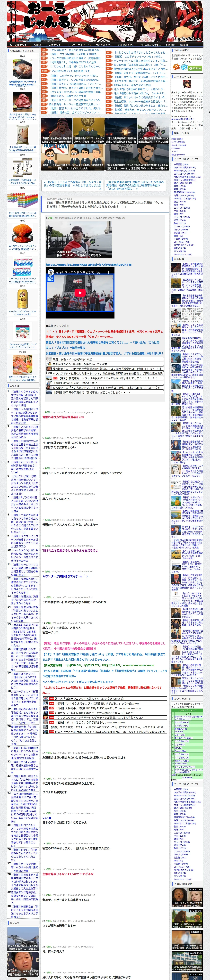Open Google検索 in the access ranking table
The height and width of the screenshot is (980, 210).
180,751
